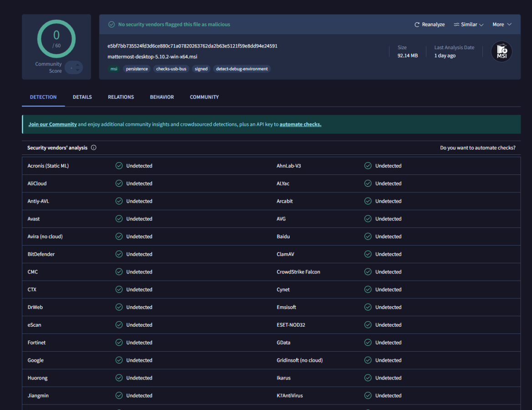Click DrWeb undetected check icon
The image size is (532, 410).
[119, 307]
